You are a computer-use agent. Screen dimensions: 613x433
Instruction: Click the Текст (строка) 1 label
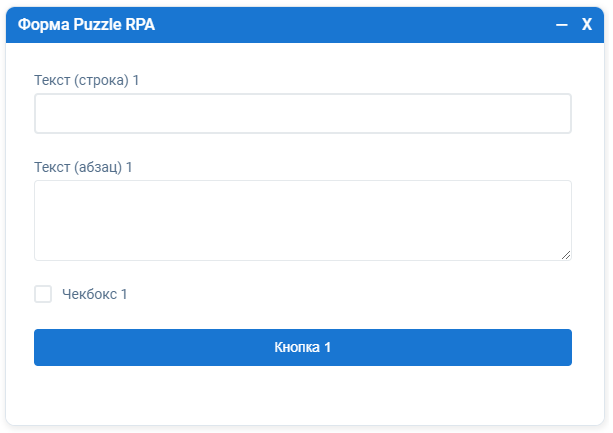pos(86,80)
